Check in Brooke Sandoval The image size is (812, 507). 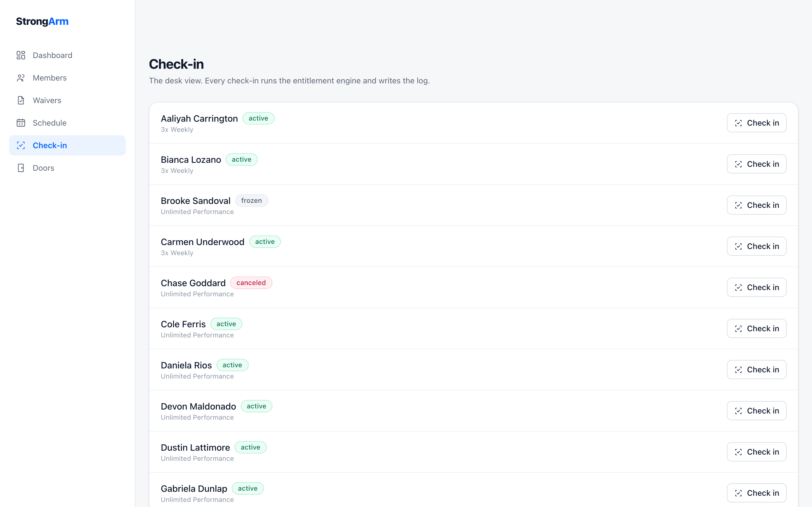click(756, 205)
